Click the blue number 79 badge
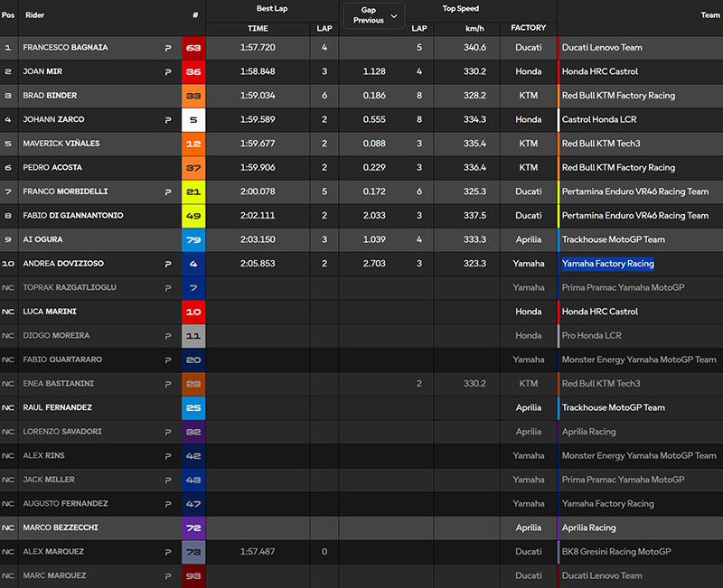The width and height of the screenshot is (723, 588). click(193, 239)
